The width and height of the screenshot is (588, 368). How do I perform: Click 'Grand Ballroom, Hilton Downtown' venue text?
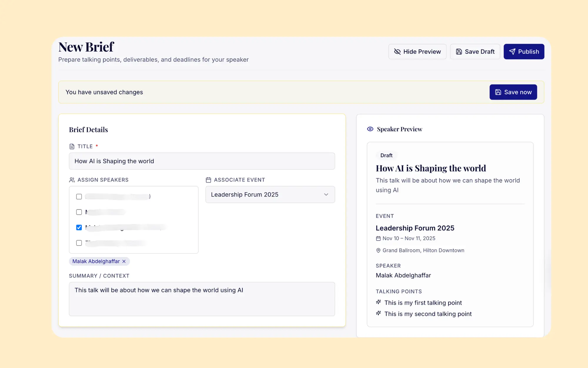tap(423, 251)
